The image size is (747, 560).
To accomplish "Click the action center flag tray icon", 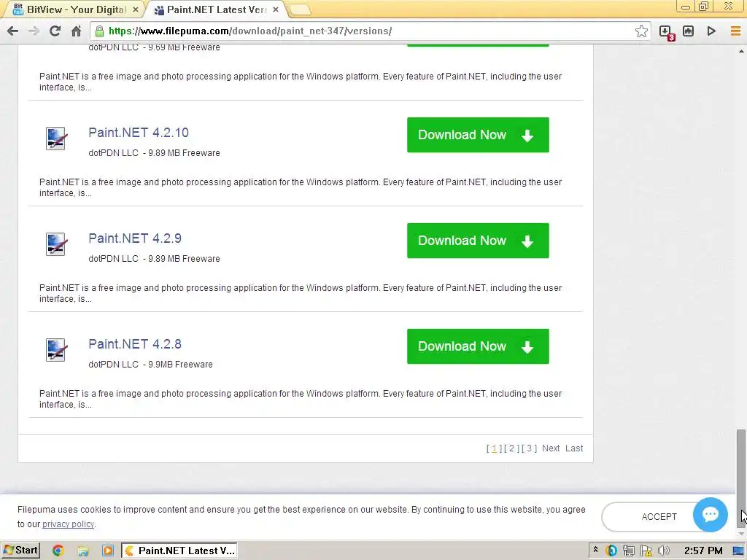I will (646, 551).
